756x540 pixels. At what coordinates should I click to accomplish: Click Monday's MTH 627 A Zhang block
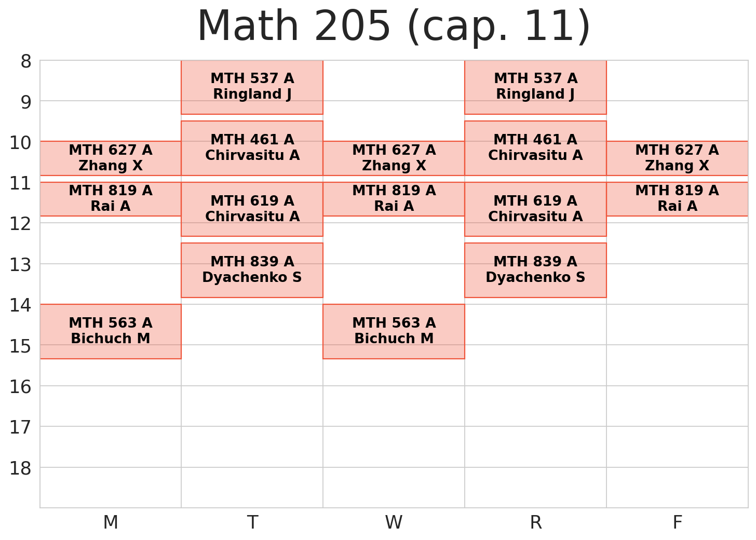[x=111, y=158]
